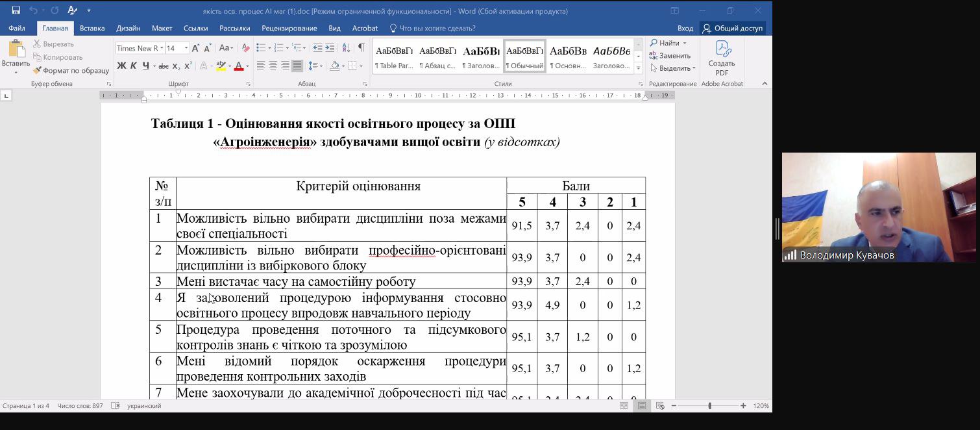Align text to the right
980x430 pixels.
click(286, 66)
